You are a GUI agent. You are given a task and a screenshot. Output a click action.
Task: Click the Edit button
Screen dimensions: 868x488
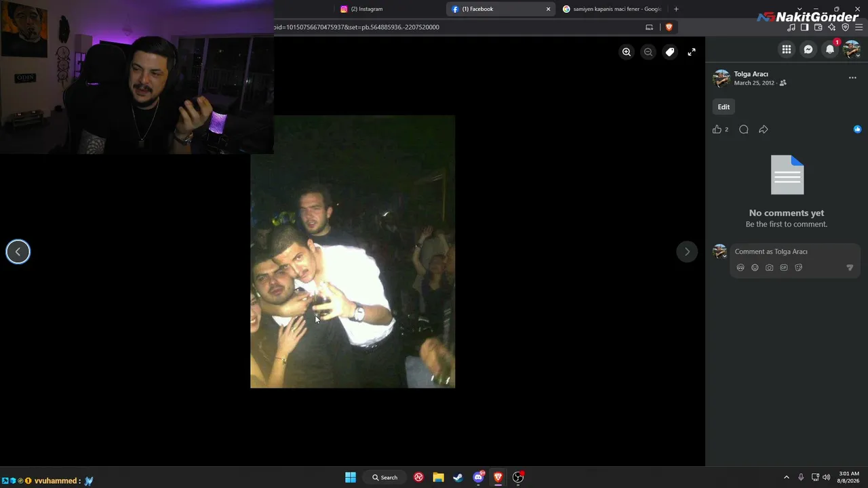click(x=724, y=107)
